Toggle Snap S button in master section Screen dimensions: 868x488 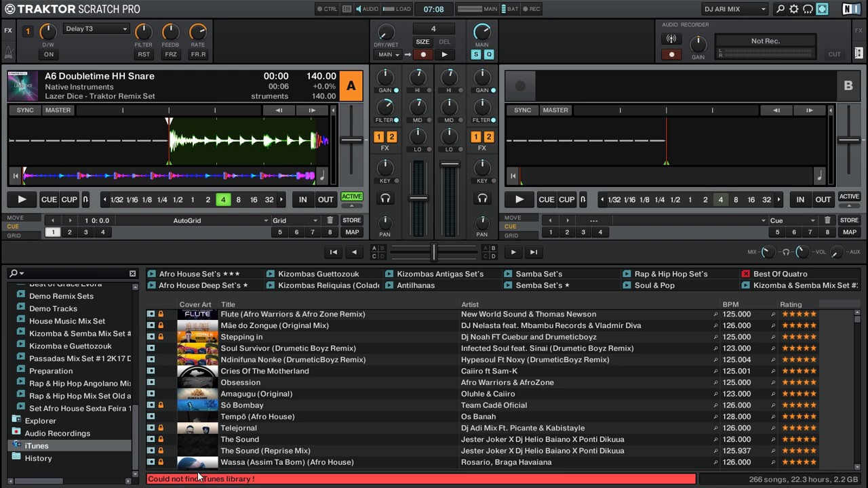click(x=476, y=54)
